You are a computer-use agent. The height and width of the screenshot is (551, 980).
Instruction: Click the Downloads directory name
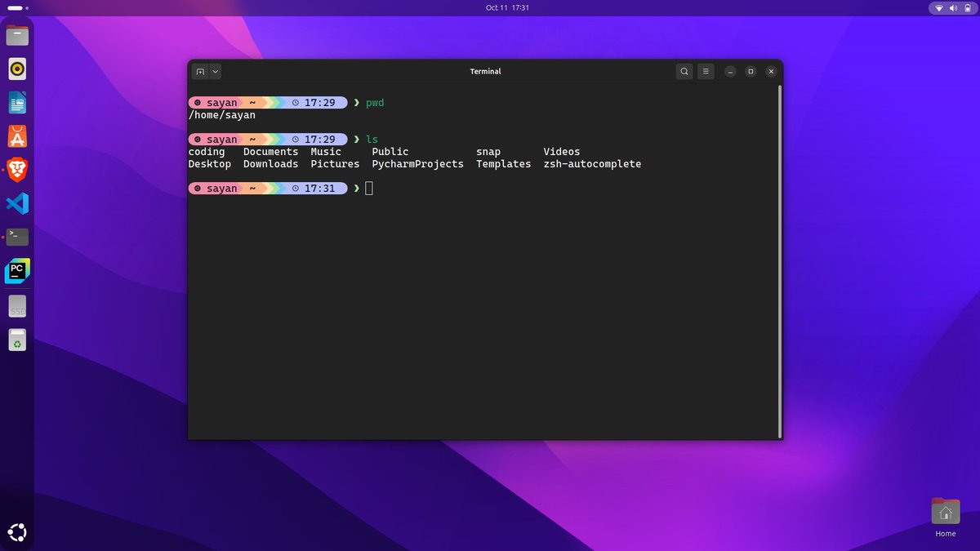tap(271, 164)
